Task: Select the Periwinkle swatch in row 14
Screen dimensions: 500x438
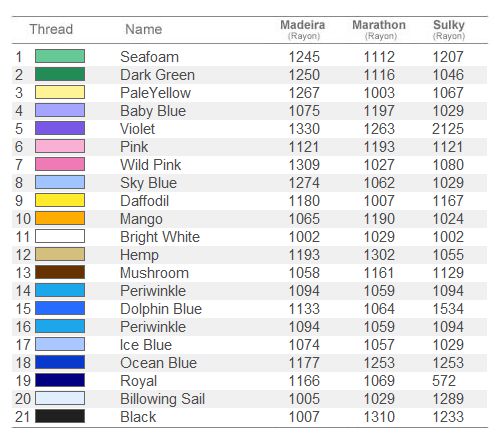Action: coord(60,290)
